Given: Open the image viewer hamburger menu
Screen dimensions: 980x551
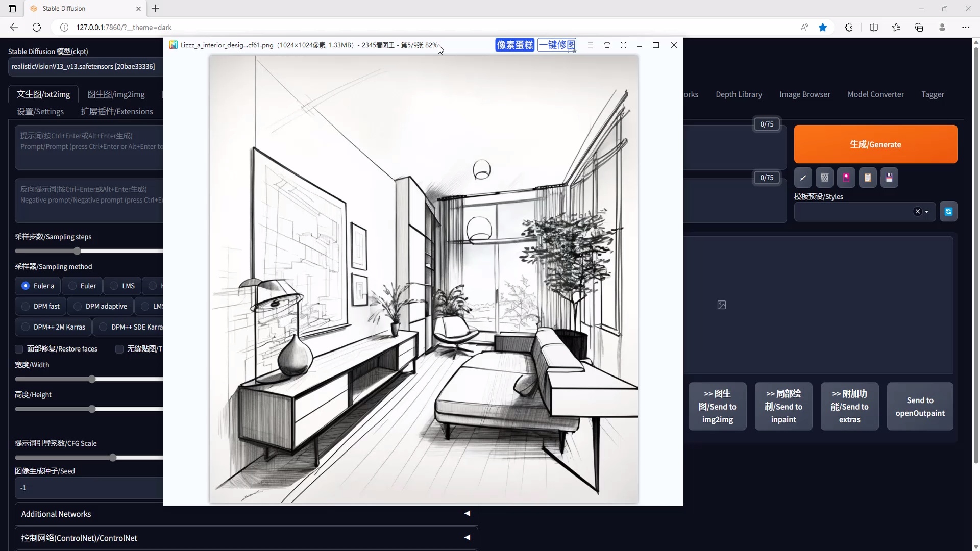Looking at the screenshot, I should coord(591,45).
